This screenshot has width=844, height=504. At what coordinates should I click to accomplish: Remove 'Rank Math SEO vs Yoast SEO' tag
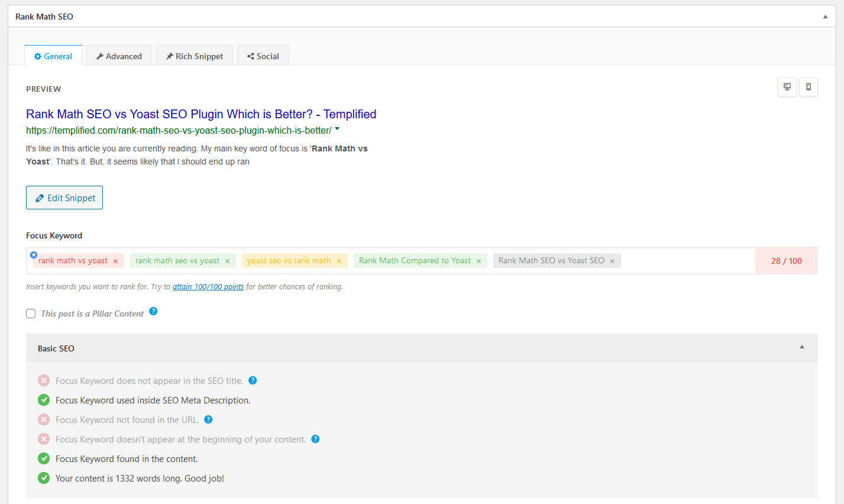pyautogui.click(x=612, y=261)
